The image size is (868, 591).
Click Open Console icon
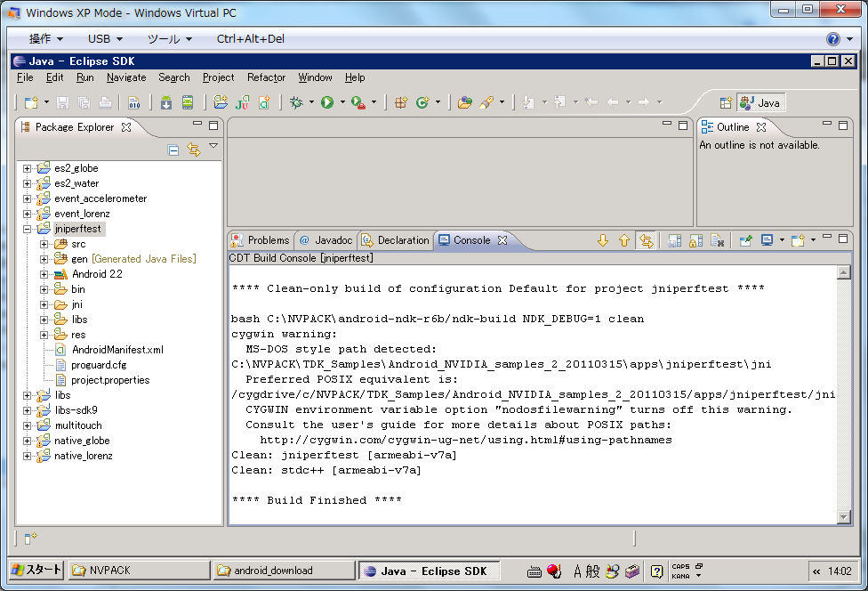pos(798,240)
